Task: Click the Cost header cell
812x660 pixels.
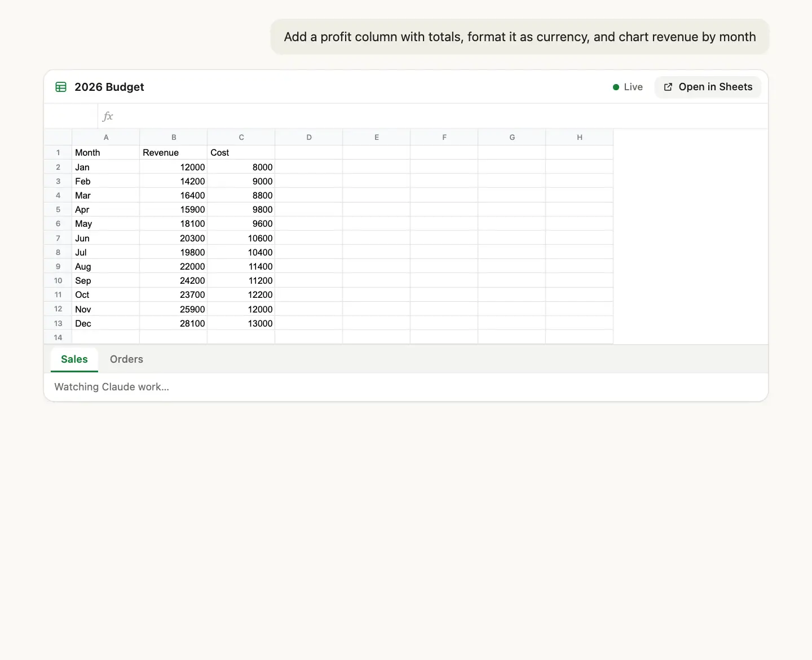Action: 241,152
